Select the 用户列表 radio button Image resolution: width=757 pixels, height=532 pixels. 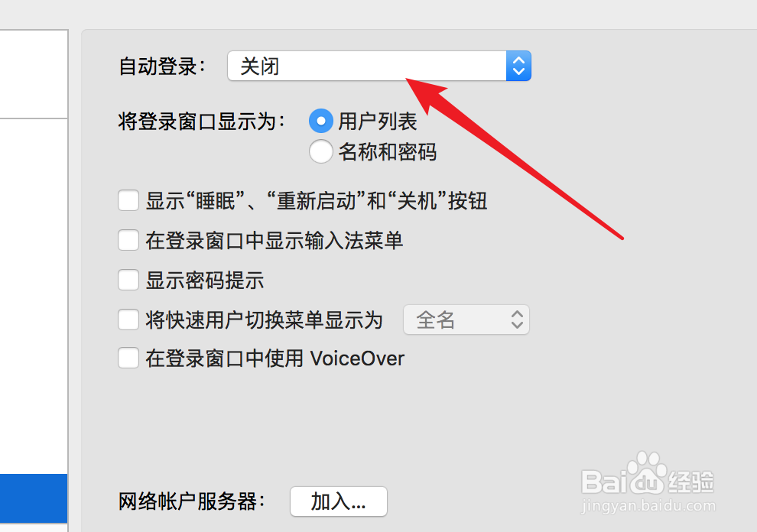click(321, 121)
